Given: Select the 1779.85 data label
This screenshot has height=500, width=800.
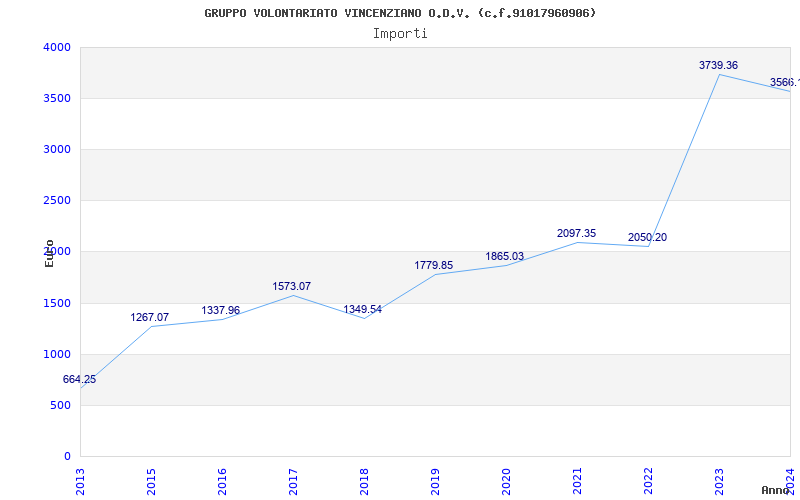Looking at the screenshot, I should coord(433,265).
